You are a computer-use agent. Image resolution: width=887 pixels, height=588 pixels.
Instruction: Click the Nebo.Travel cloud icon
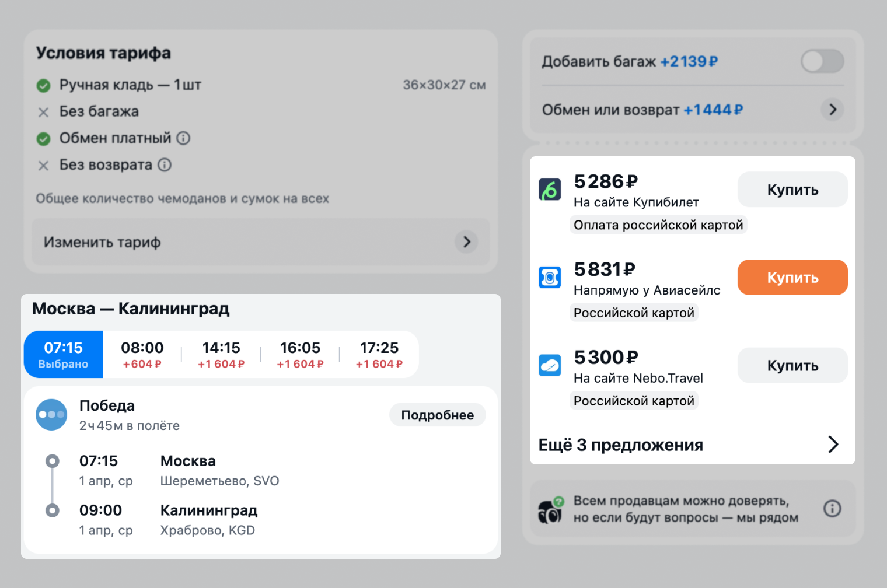tap(550, 365)
